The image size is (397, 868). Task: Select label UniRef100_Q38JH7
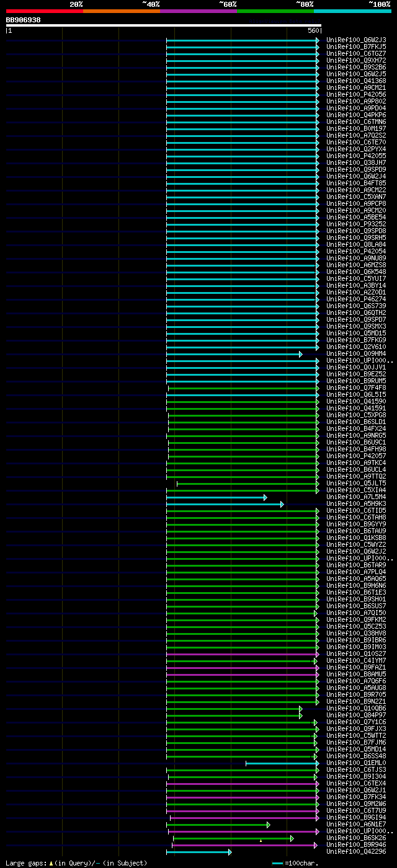[356, 163]
